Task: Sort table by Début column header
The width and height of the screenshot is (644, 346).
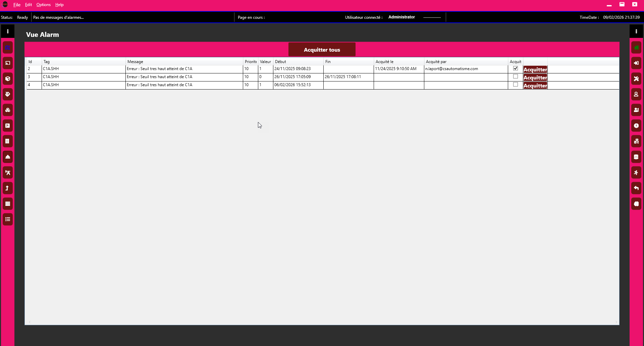Action: click(280, 62)
